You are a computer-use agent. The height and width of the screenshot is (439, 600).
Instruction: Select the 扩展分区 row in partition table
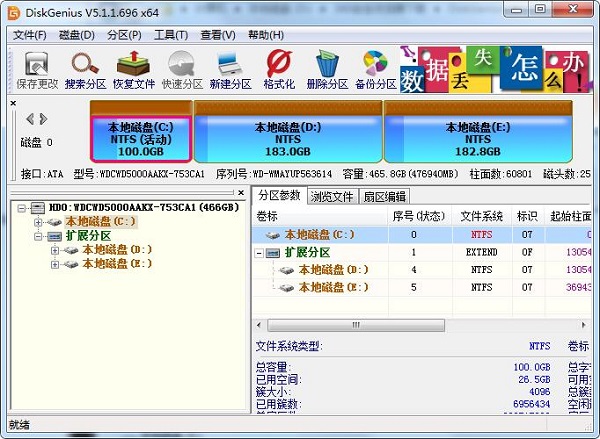422,252
